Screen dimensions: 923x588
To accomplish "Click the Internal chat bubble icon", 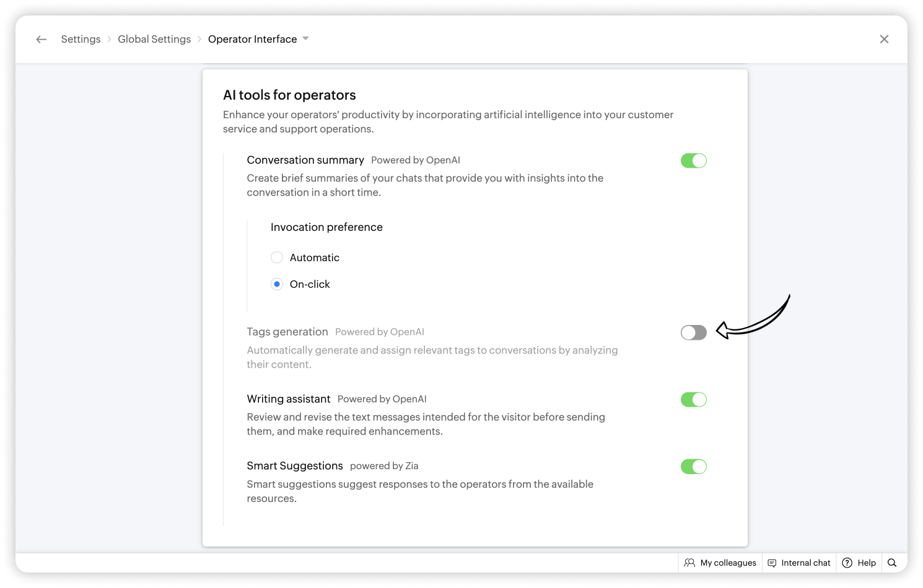I will click(x=772, y=563).
